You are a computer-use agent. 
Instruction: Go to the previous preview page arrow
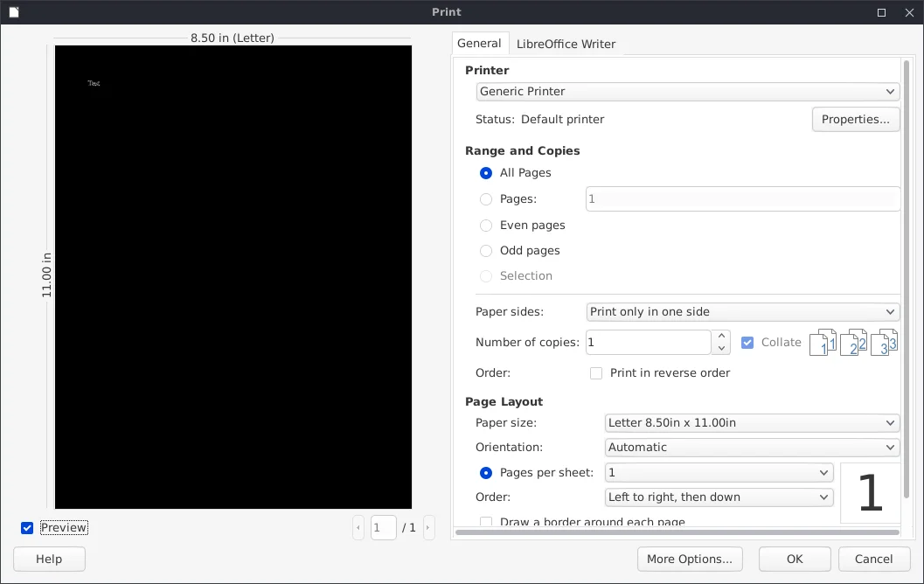[x=358, y=527]
